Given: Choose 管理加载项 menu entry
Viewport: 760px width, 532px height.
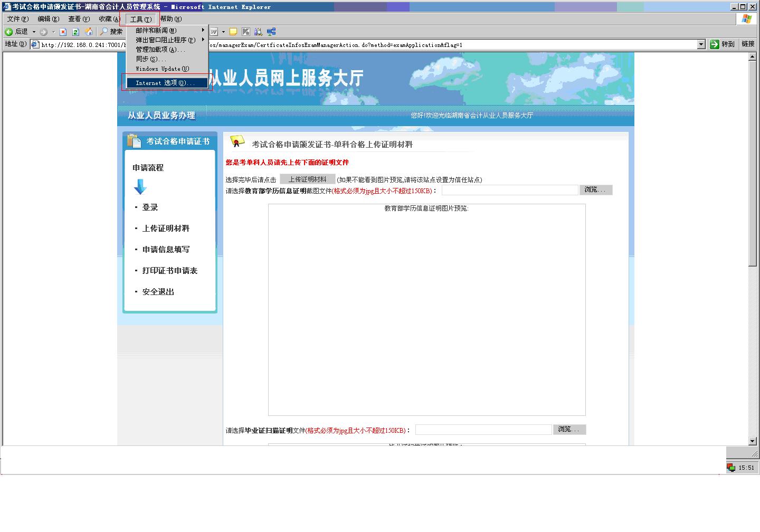Looking at the screenshot, I should 167,50.
